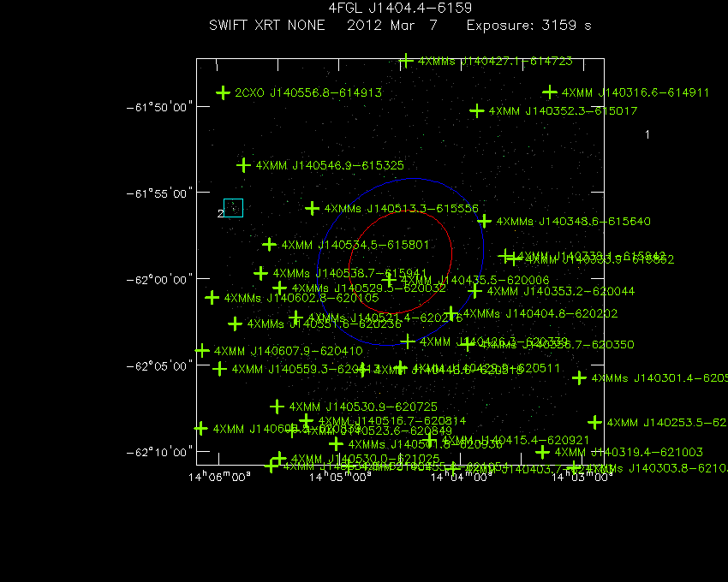
Task: Select the cross marker beside 4XMM J140353.2-620044
Action: [474, 291]
